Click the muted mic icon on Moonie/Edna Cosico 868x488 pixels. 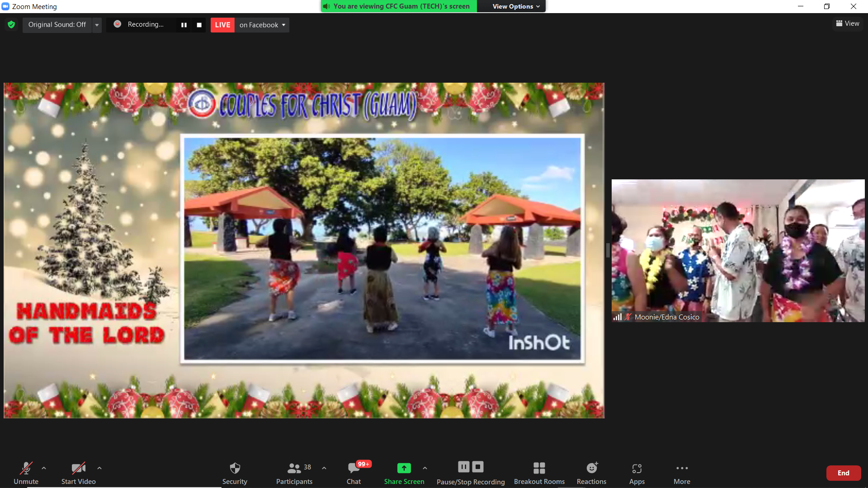click(628, 317)
